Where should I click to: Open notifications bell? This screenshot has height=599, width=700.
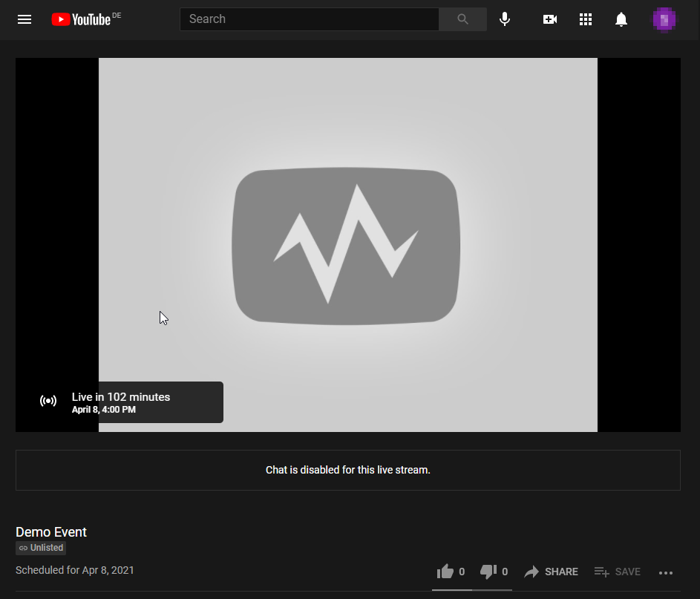pos(621,19)
